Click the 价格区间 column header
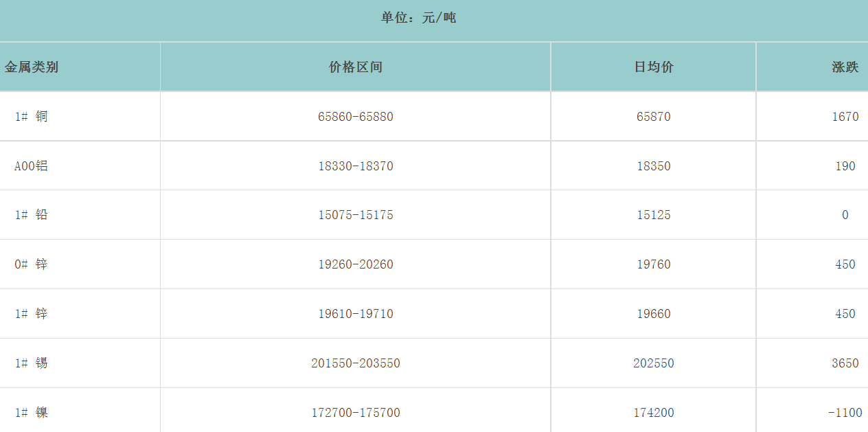The width and height of the screenshot is (868, 432). [x=356, y=67]
